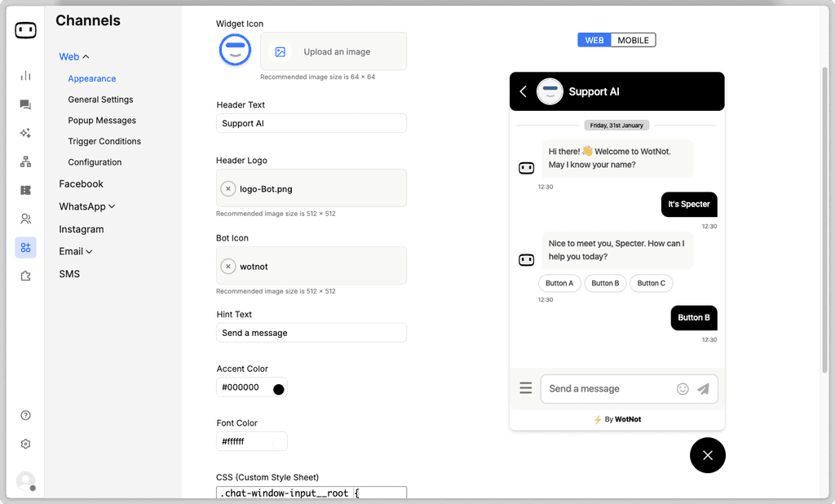Remove the logo-Bot.png header logo
The image size is (835, 504).
[x=228, y=188]
